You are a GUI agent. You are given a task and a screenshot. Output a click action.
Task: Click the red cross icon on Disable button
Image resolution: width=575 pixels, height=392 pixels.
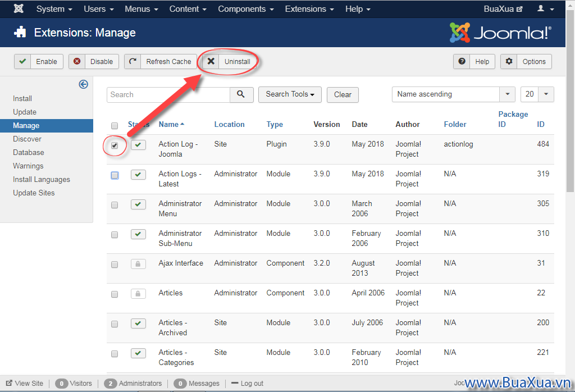tap(76, 61)
